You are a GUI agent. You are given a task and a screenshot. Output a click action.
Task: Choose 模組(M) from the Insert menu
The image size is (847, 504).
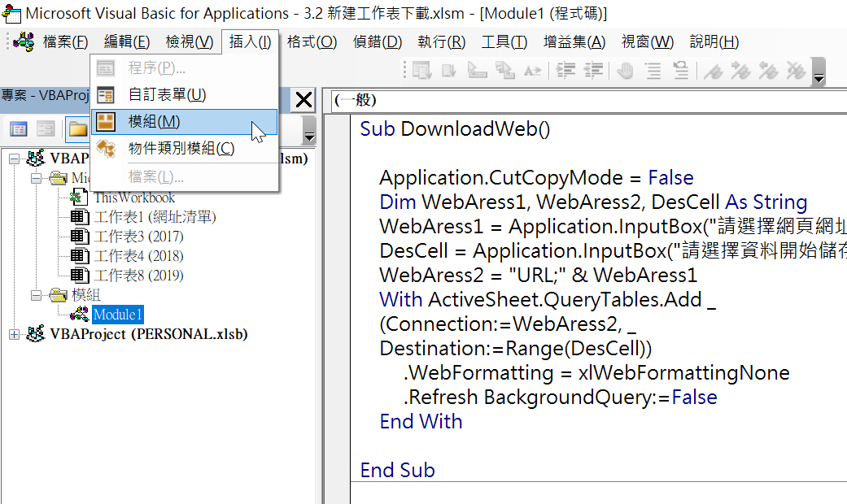[x=184, y=121]
